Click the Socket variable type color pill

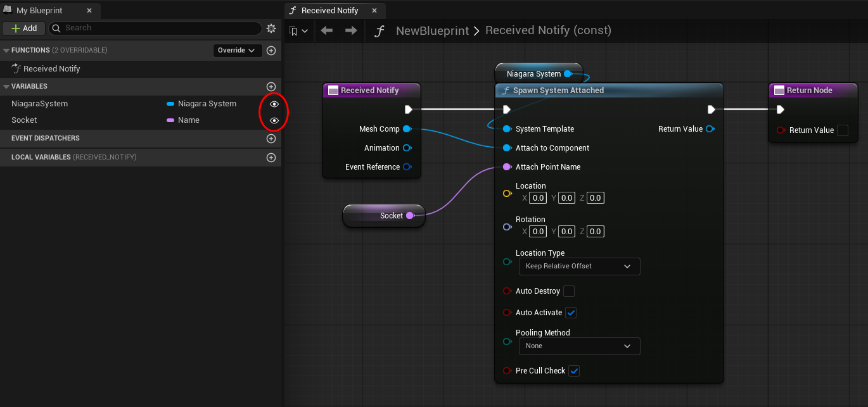(x=170, y=120)
